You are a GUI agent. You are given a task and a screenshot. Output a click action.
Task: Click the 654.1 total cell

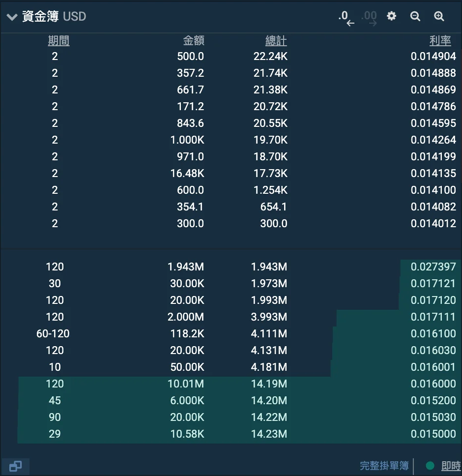(274, 207)
